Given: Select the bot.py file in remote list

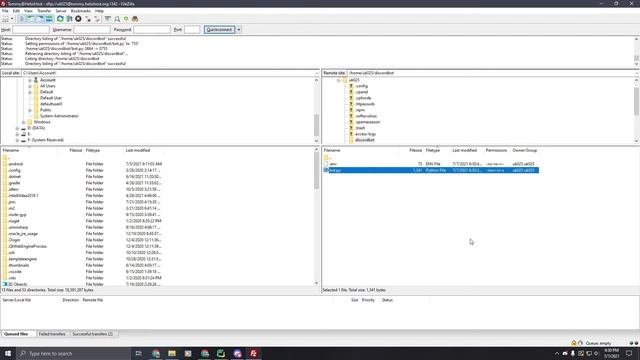Looking at the screenshot, I should [431, 170].
